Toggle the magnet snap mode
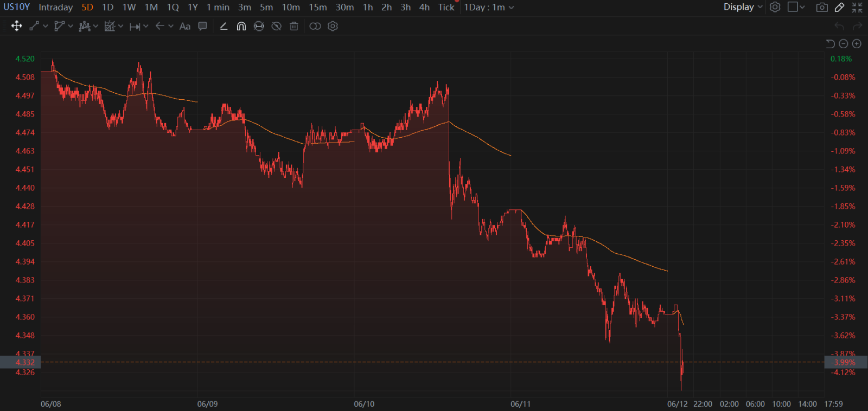Viewport: 868px width, 411px height. point(241,26)
